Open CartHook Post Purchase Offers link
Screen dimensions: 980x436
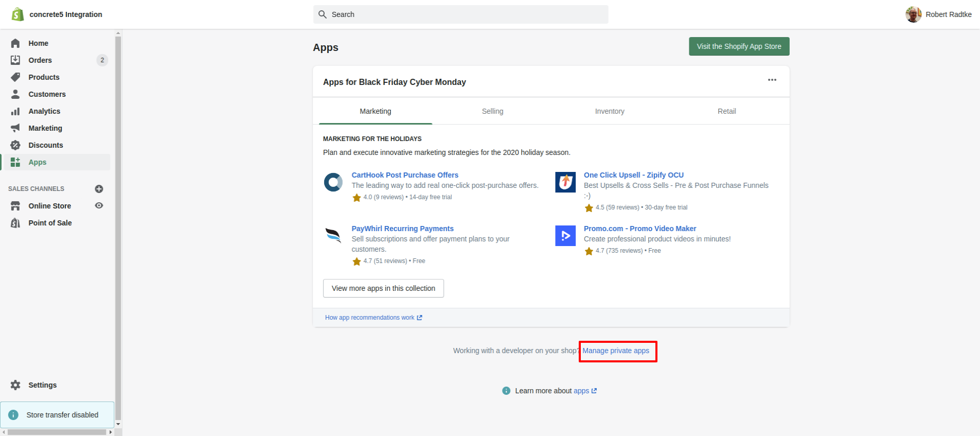point(405,175)
